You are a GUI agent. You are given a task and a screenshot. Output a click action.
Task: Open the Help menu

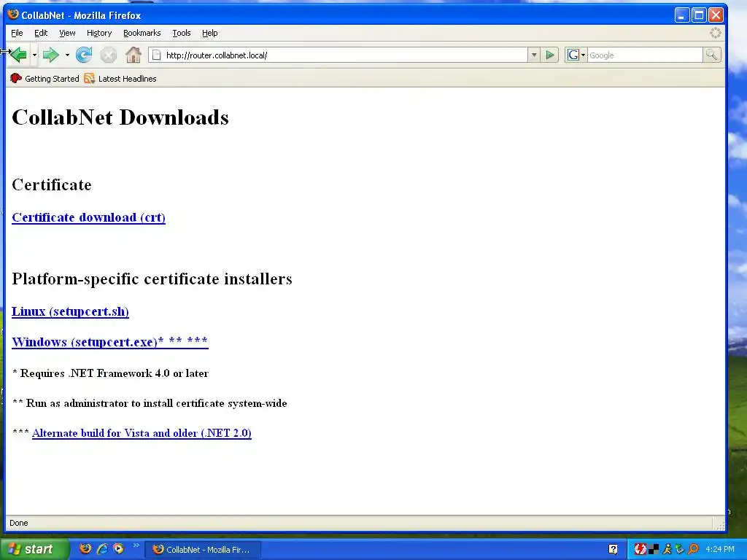point(209,33)
